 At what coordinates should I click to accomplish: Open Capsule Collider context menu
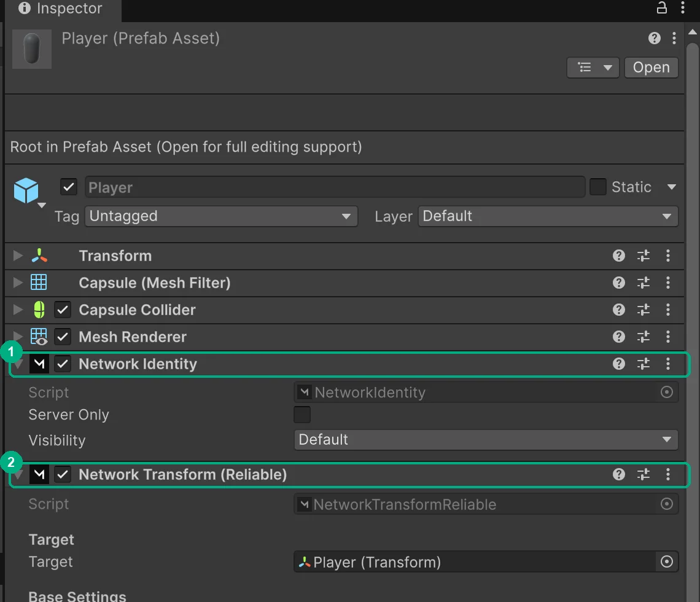coord(668,310)
